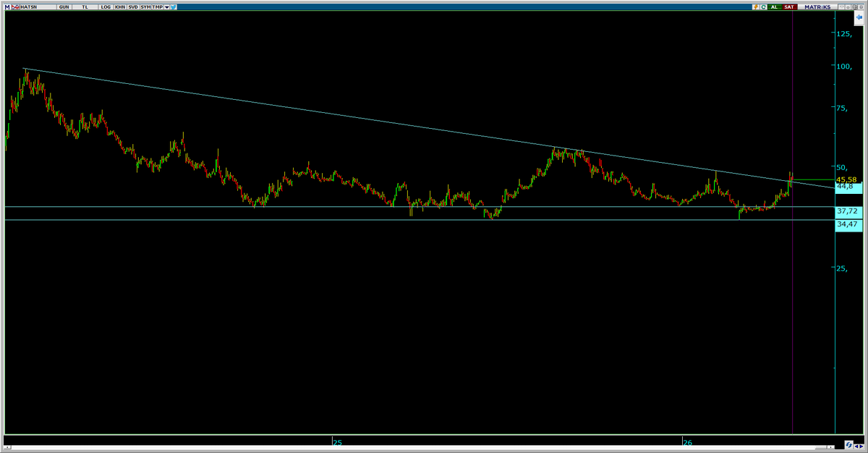
Task: Change the TL currency setting
Action: click(85, 7)
